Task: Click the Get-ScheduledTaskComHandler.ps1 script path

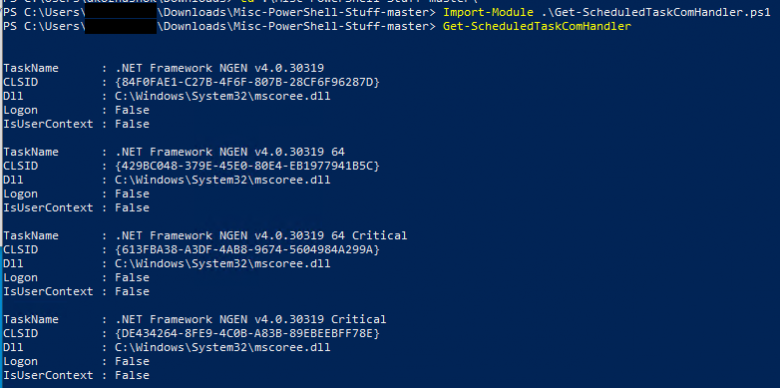Action: (656, 13)
